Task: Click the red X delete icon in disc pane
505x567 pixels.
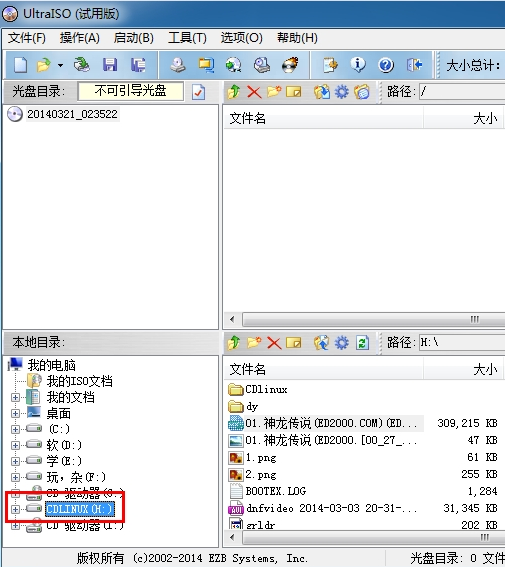Action: pos(254,92)
